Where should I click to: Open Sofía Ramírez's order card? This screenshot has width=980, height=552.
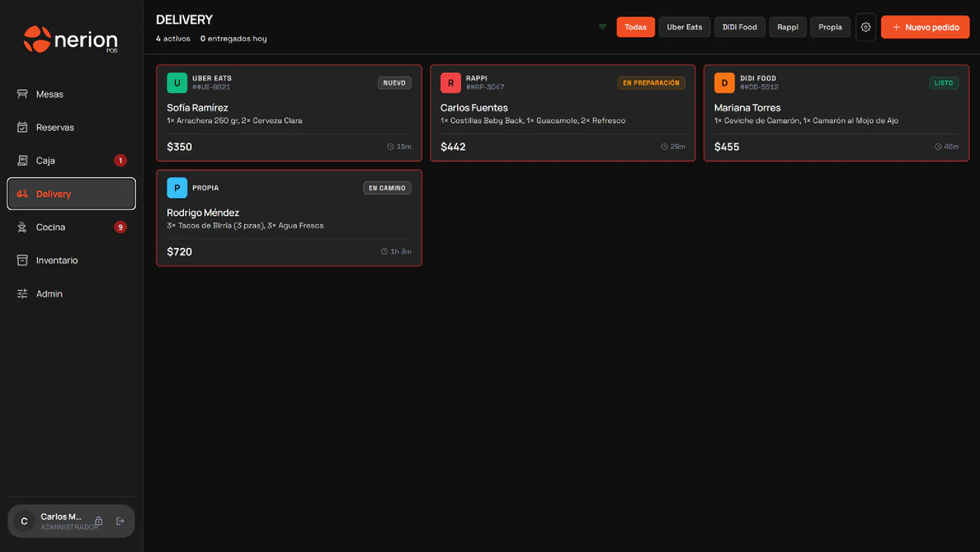[289, 113]
